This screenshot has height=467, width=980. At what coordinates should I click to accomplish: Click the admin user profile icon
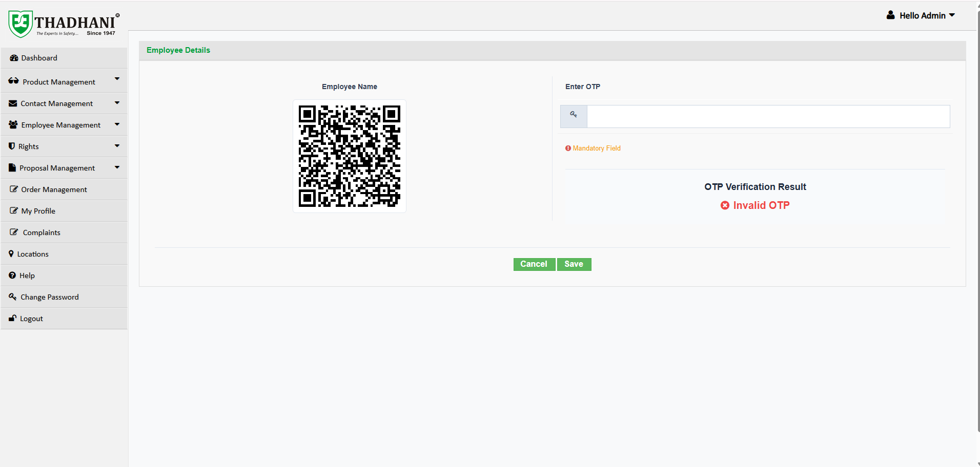tap(891, 15)
